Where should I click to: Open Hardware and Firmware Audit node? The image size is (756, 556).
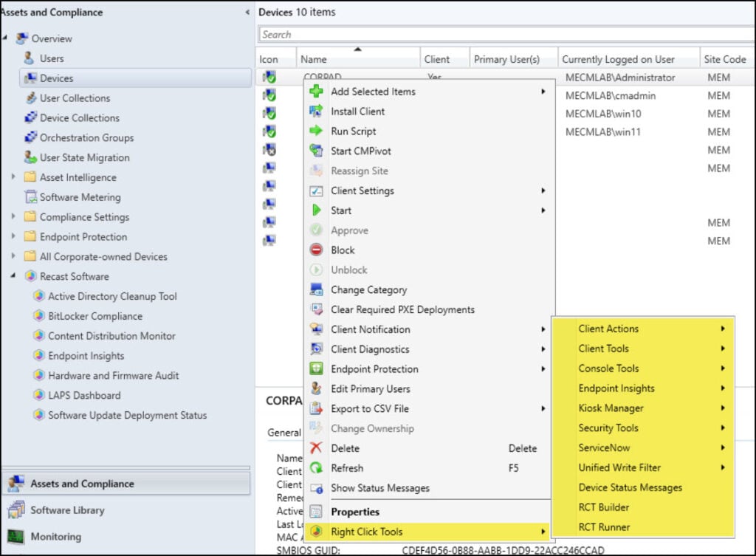[113, 375]
